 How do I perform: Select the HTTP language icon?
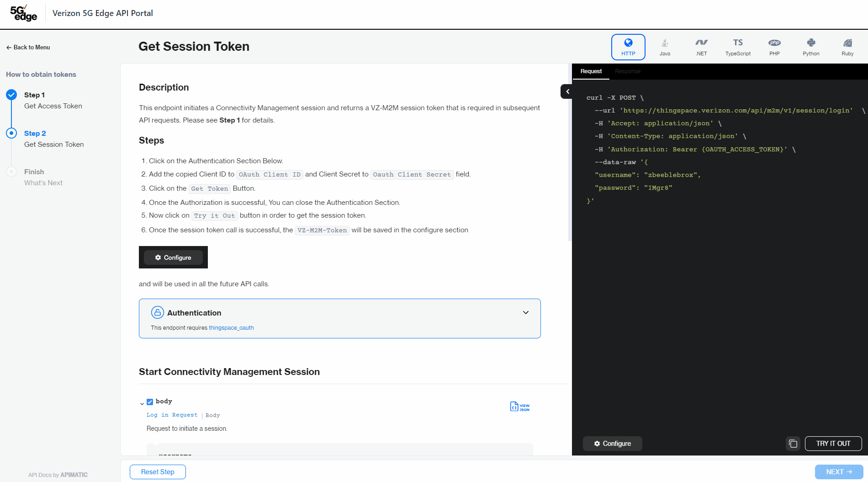[628, 47]
